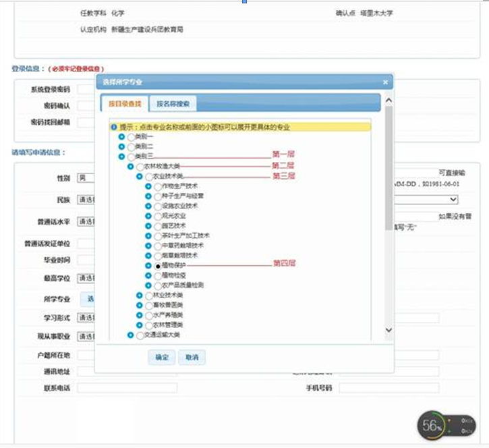Click the blue tree icon beside 类别二
The height and width of the screenshot is (448, 489).
point(121,146)
